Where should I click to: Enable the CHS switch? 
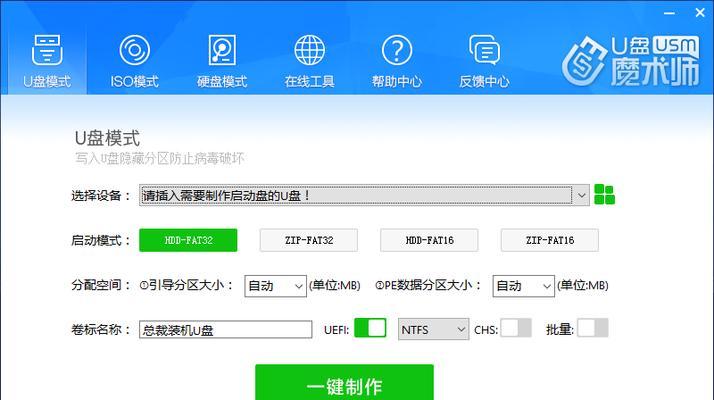516,328
